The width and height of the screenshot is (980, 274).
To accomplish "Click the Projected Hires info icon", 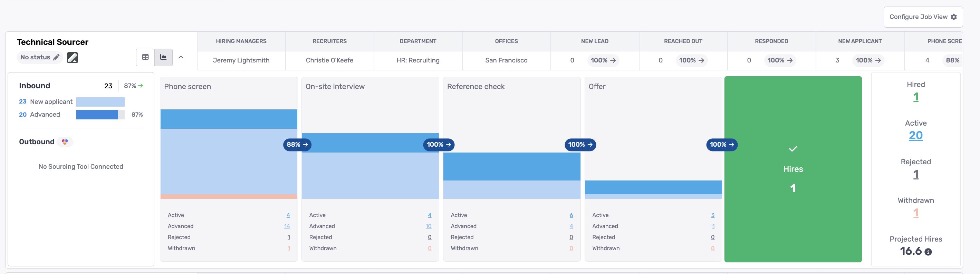I will (x=928, y=252).
